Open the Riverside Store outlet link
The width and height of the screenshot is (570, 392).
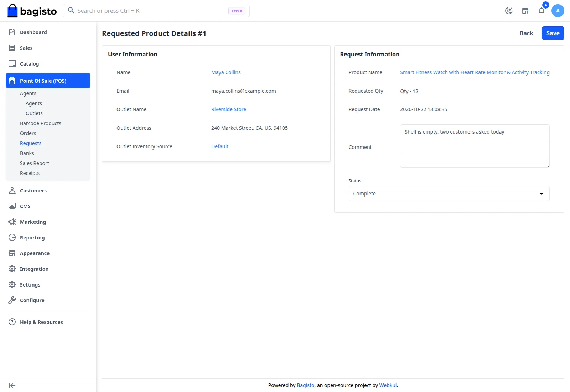(229, 109)
